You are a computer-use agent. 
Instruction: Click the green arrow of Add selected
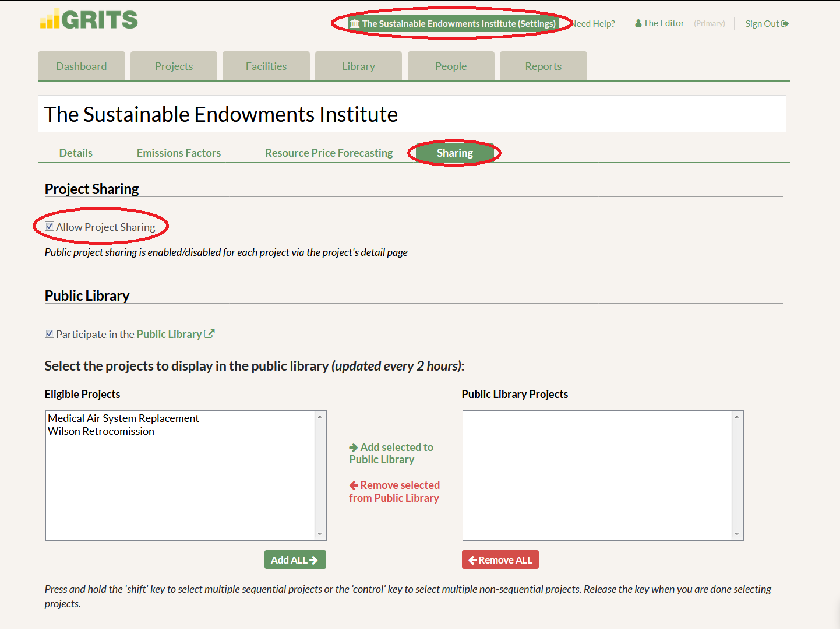pos(354,448)
